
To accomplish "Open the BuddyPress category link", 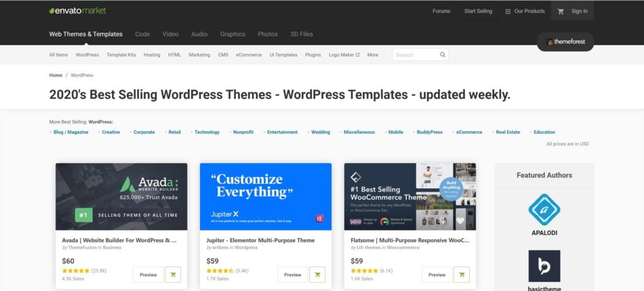I will coord(430,132).
